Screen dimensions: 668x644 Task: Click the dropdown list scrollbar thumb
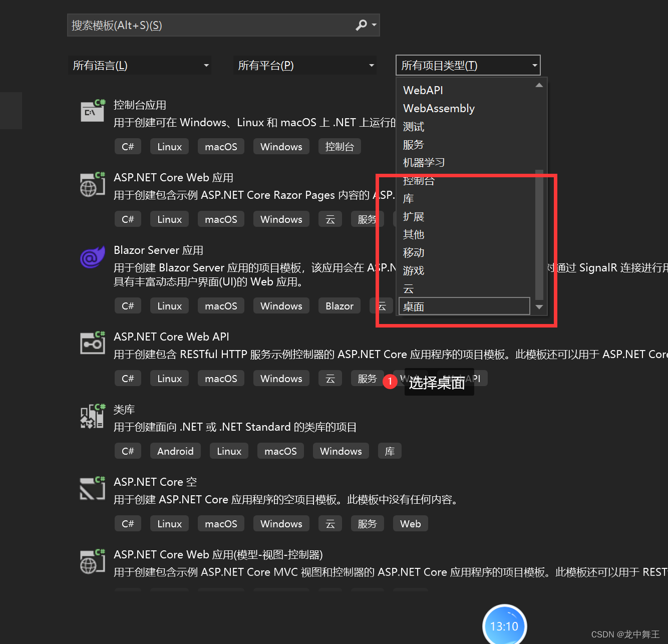539,234
